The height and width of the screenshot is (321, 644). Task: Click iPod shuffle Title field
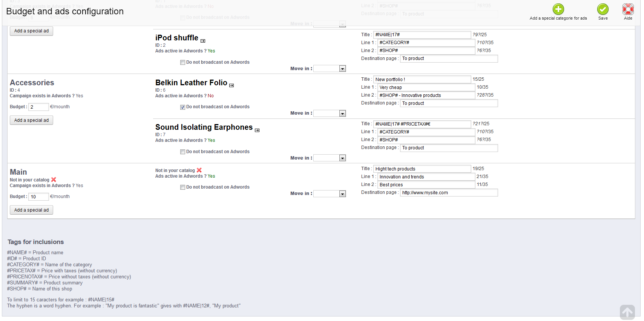pyautogui.click(x=422, y=35)
